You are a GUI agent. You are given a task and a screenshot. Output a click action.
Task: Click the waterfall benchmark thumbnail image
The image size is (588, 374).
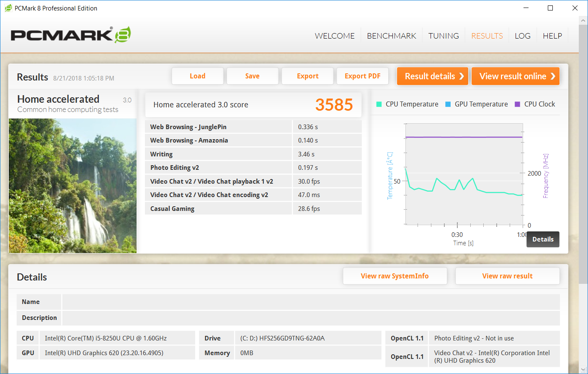(73, 186)
